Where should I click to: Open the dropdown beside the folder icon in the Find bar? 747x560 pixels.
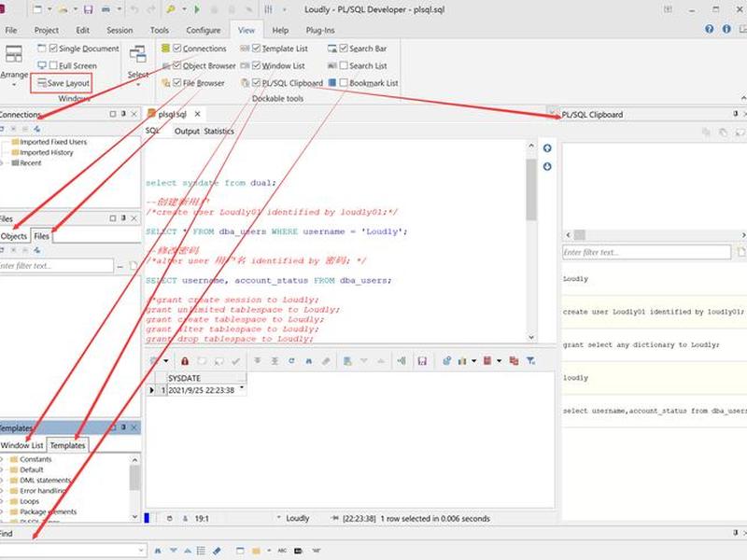click(x=269, y=551)
